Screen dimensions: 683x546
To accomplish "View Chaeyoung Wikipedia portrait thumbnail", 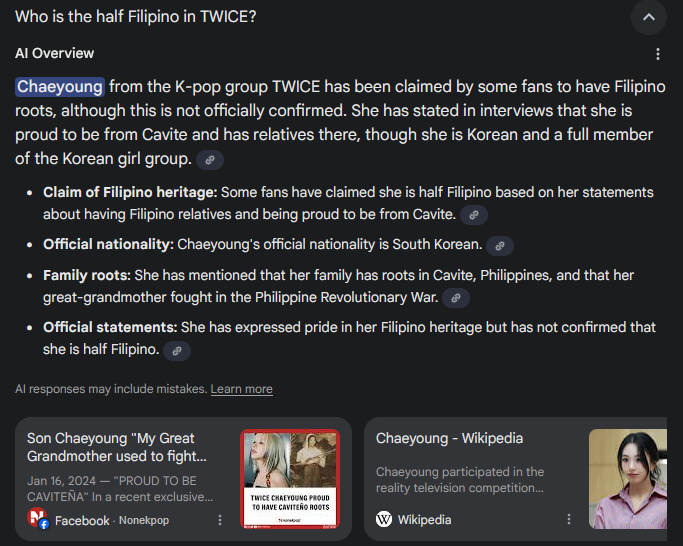I will click(628, 479).
